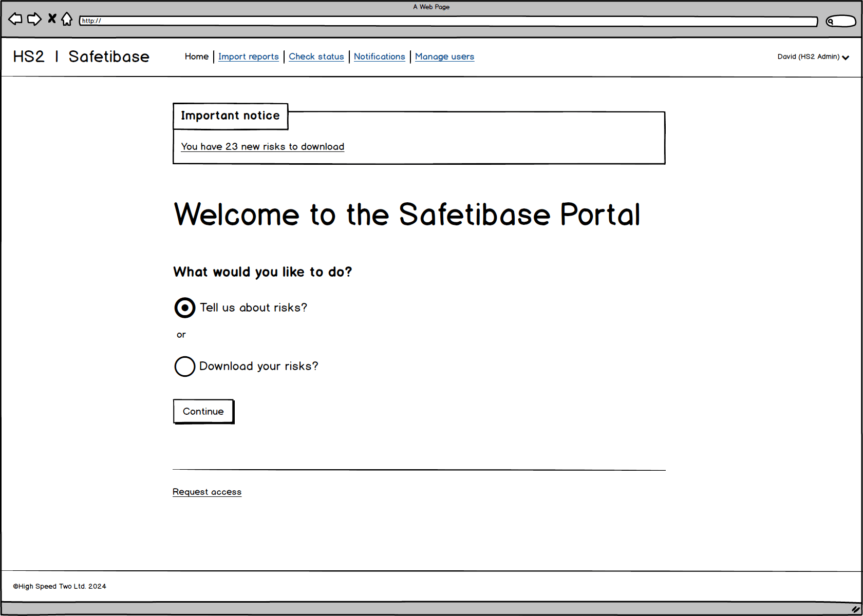Click the browser forward arrow

pos(34,20)
